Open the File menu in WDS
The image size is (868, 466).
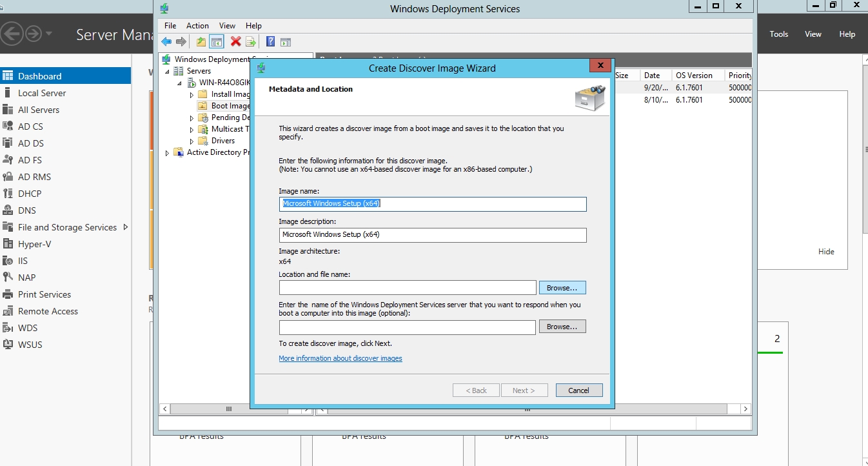170,26
